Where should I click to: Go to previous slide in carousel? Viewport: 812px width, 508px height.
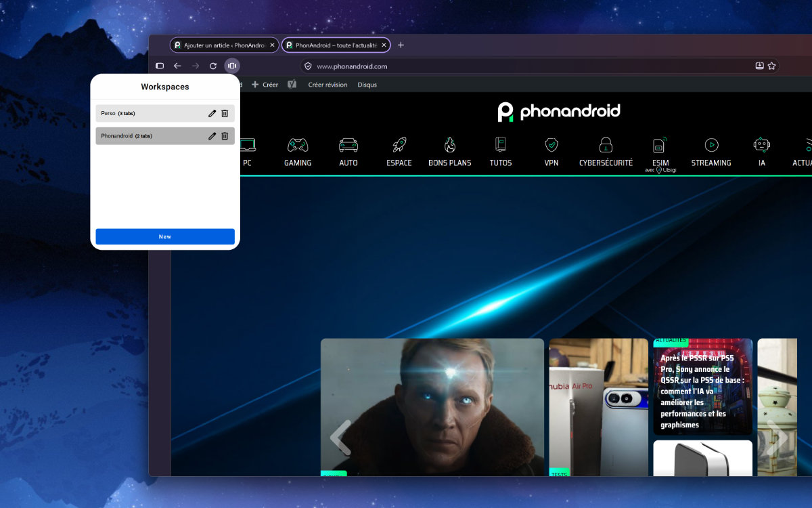(x=340, y=438)
